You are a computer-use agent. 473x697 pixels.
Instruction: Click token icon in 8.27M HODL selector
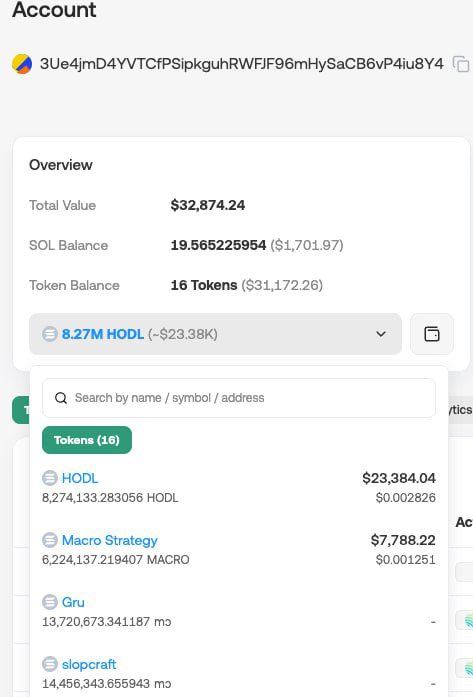coord(50,334)
